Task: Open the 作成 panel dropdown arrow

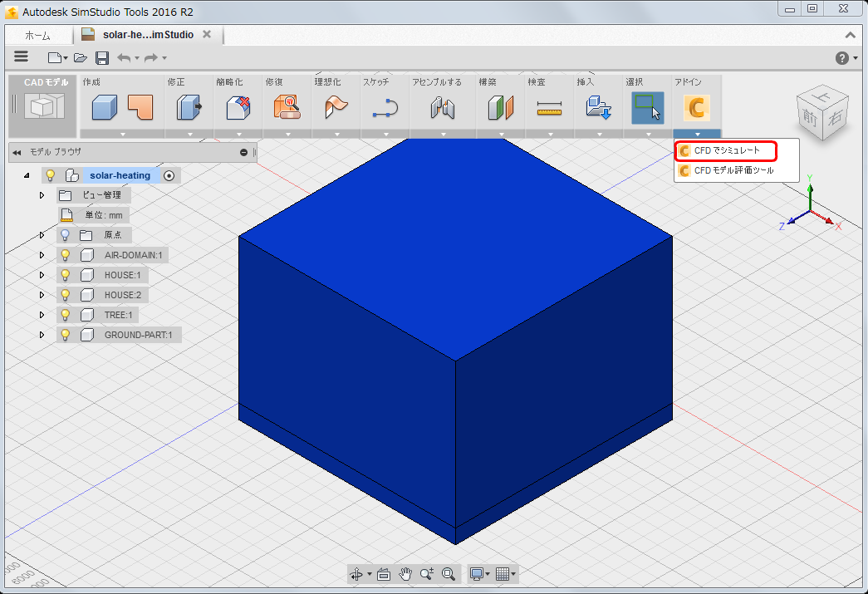Action: coord(122,134)
